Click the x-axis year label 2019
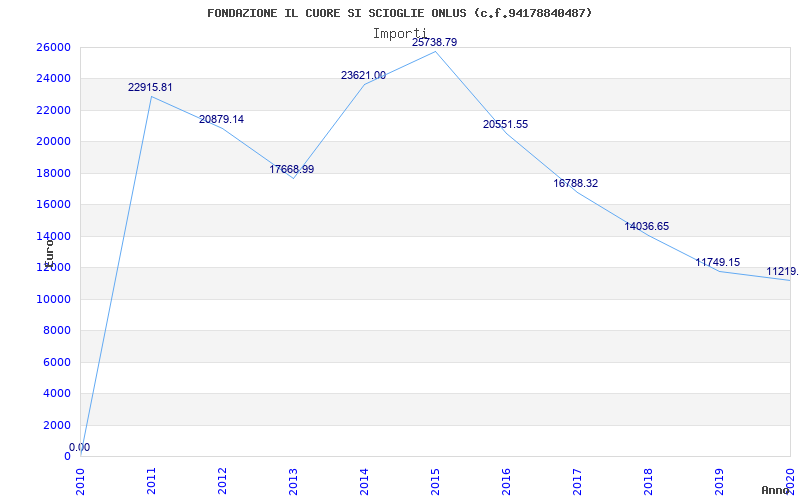Viewport: 800px width, 500px height. coord(719,482)
